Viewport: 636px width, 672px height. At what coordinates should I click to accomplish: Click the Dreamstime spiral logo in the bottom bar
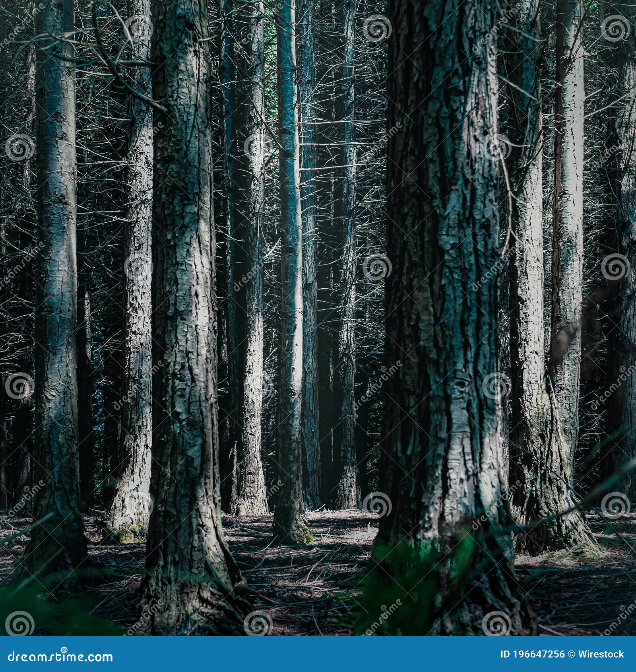64,650
